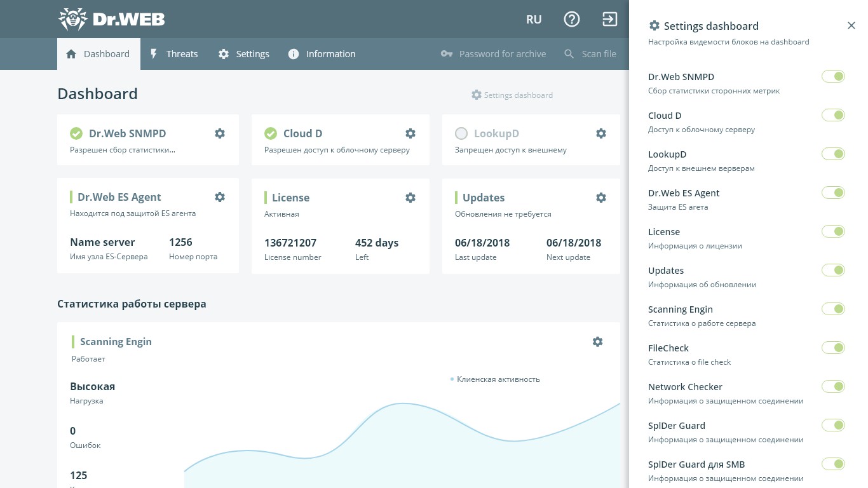Click the Статистика работы сервера heading

pyautogui.click(x=132, y=304)
